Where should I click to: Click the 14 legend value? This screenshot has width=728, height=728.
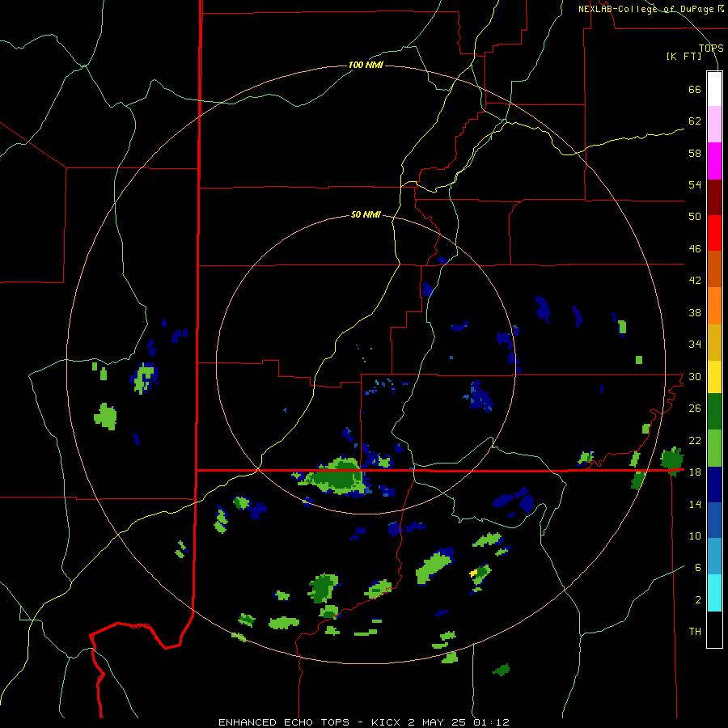coord(695,504)
